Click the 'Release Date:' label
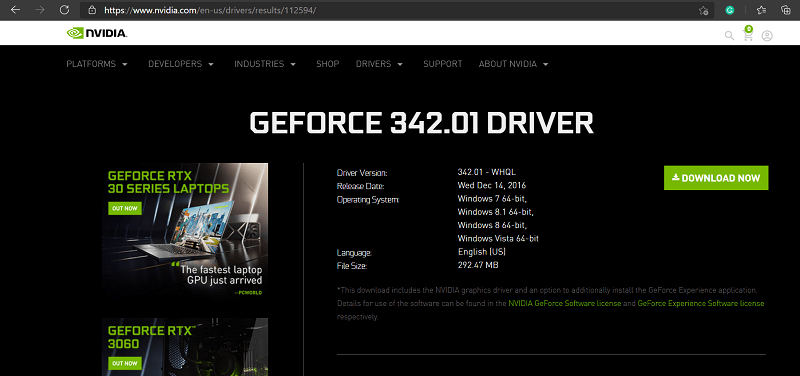Viewport: 800px width, 376px height. [360, 186]
